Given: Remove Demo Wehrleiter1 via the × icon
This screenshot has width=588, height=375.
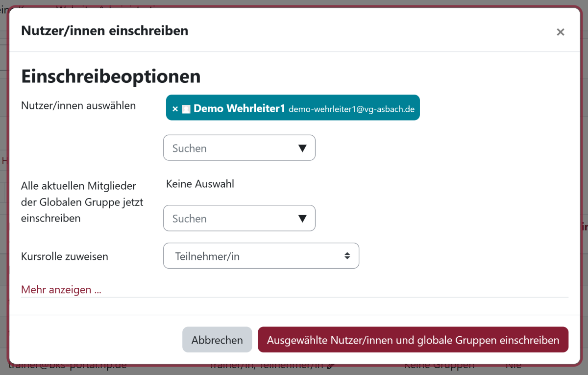Looking at the screenshot, I should pos(175,109).
